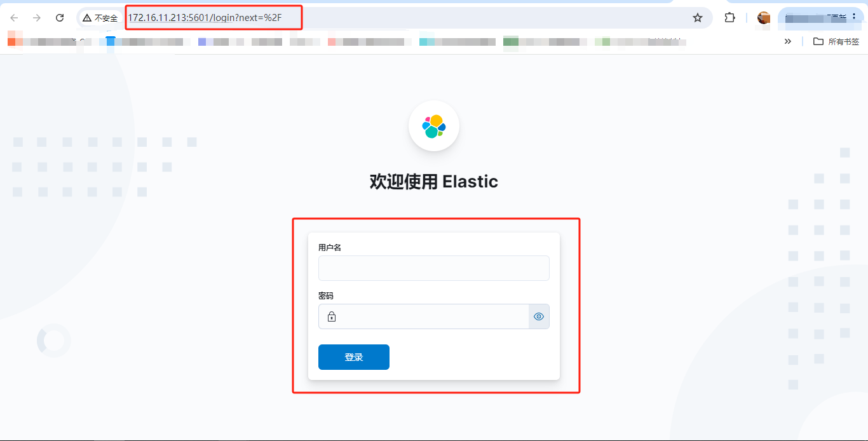Click the browser forward arrow
868x441 pixels.
coord(37,18)
